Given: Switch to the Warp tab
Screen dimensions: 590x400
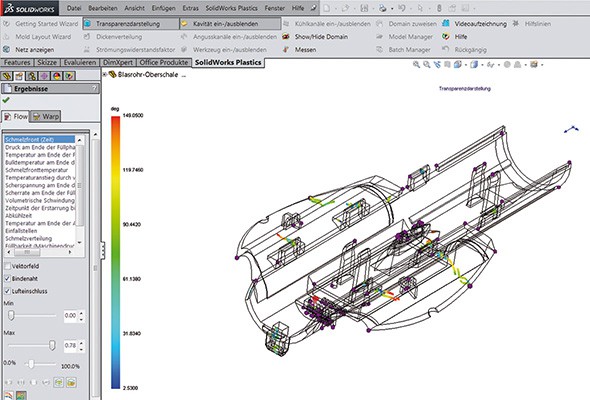Looking at the screenshot, I should tap(46, 116).
